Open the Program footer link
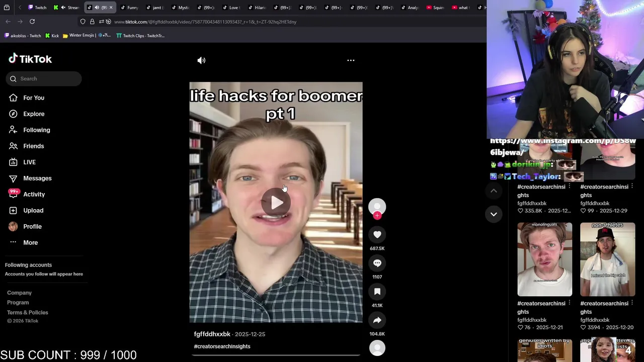Image resolution: width=644 pixels, height=362 pixels. click(x=18, y=303)
